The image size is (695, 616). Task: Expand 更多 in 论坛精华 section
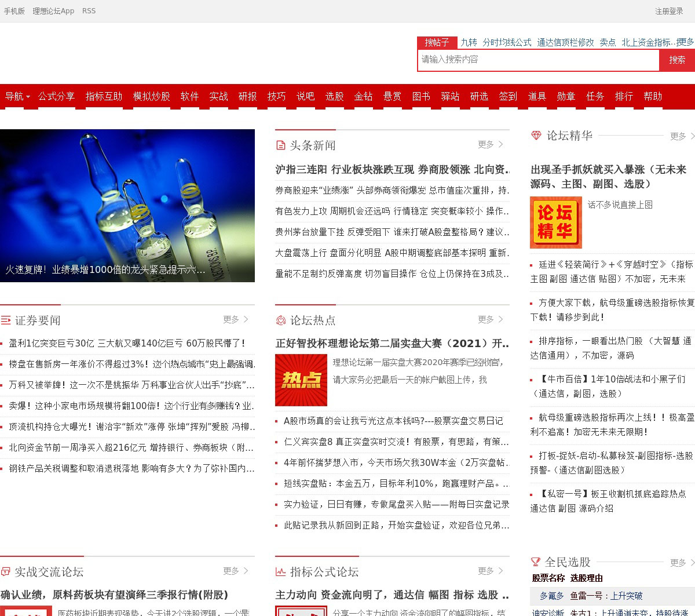pos(682,136)
